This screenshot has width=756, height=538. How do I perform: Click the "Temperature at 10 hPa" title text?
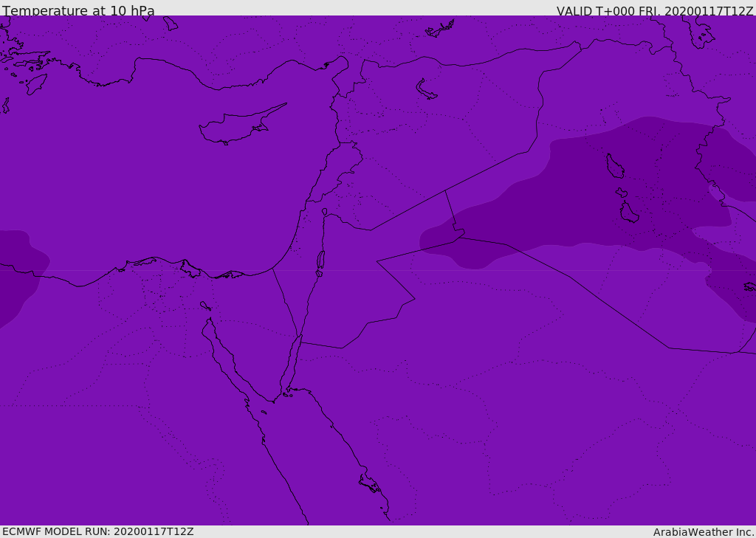[78, 11]
